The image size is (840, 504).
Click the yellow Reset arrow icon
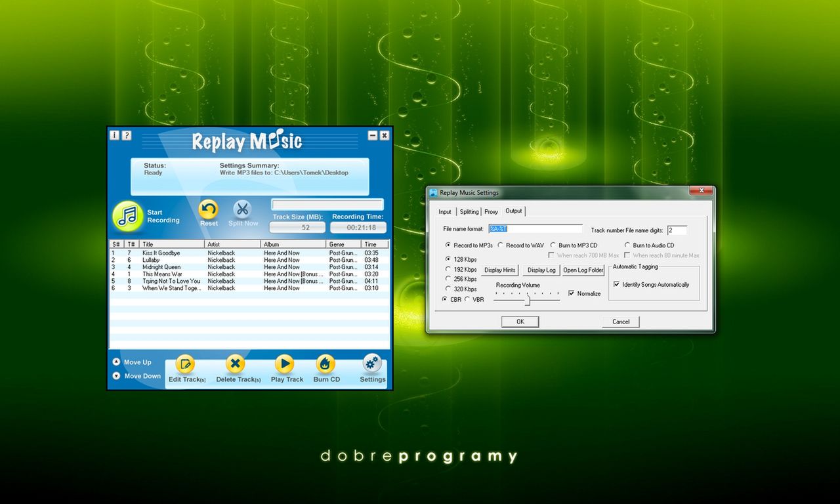pyautogui.click(x=209, y=209)
